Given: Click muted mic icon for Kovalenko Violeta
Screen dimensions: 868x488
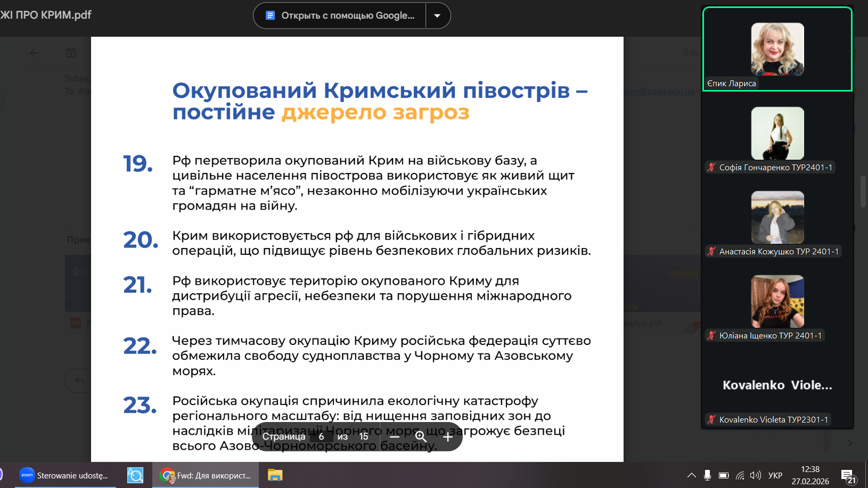Looking at the screenshot, I should [x=711, y=420].
